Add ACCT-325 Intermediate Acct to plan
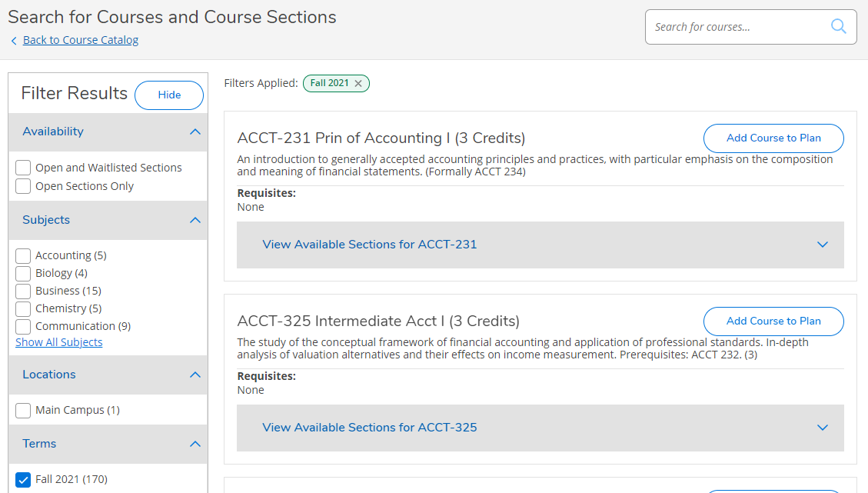868x493 pixels. click(x=773, y=321)
